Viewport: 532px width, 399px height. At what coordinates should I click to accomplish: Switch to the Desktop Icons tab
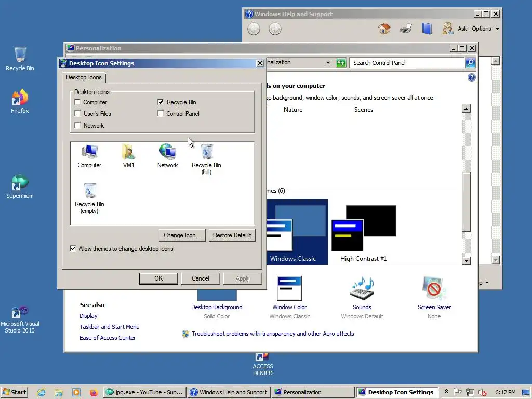(x=84, y=77)
